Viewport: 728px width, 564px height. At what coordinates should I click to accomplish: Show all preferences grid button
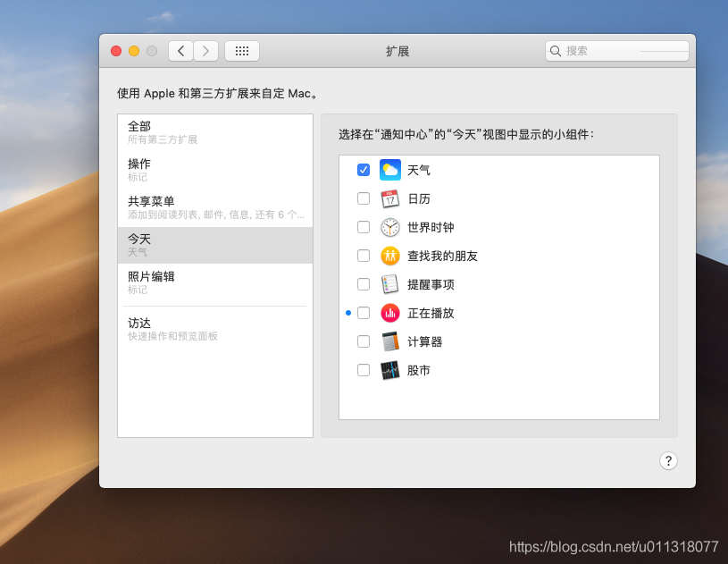pyautogui.click(x=242, y=51)
